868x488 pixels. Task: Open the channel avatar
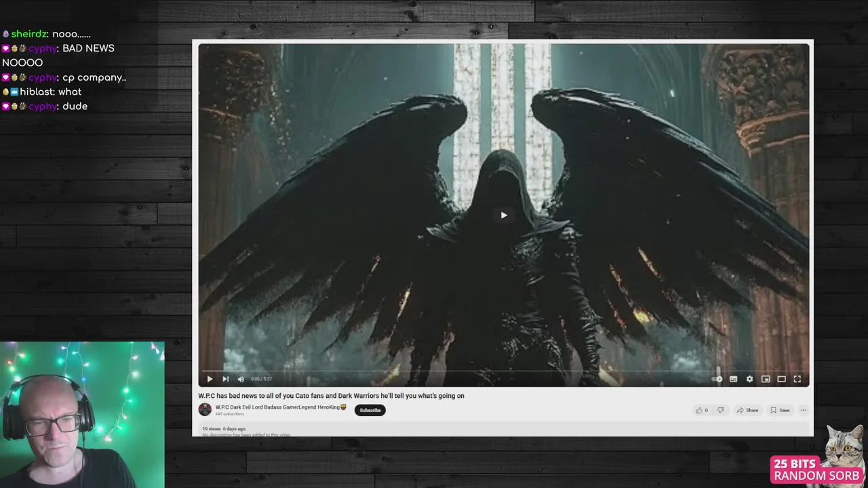point(205,409)
